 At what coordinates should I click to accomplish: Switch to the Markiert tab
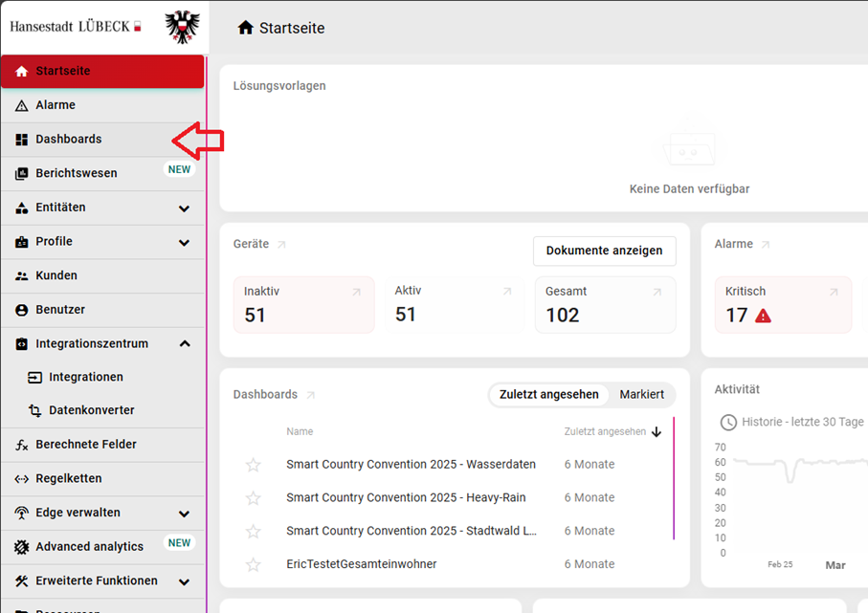[641, 395]
